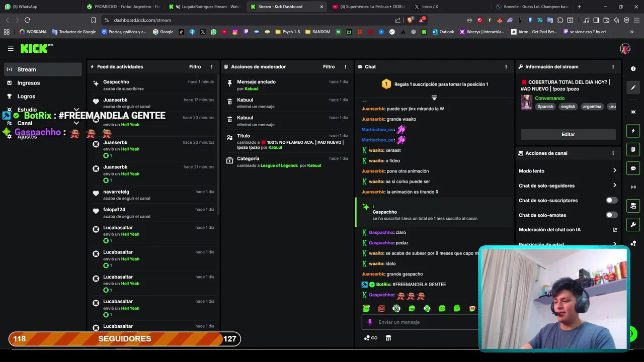The image size is (644, 362).
Task: Click the wrench icon in right rail
Action: coord(633,225)
